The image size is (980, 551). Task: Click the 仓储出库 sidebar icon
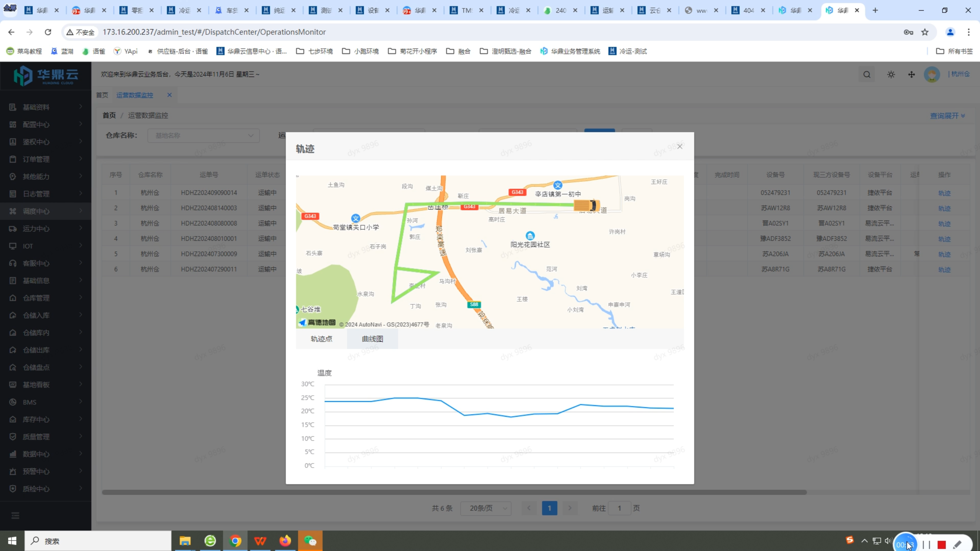pyautogui.click(x=13, y=350)
